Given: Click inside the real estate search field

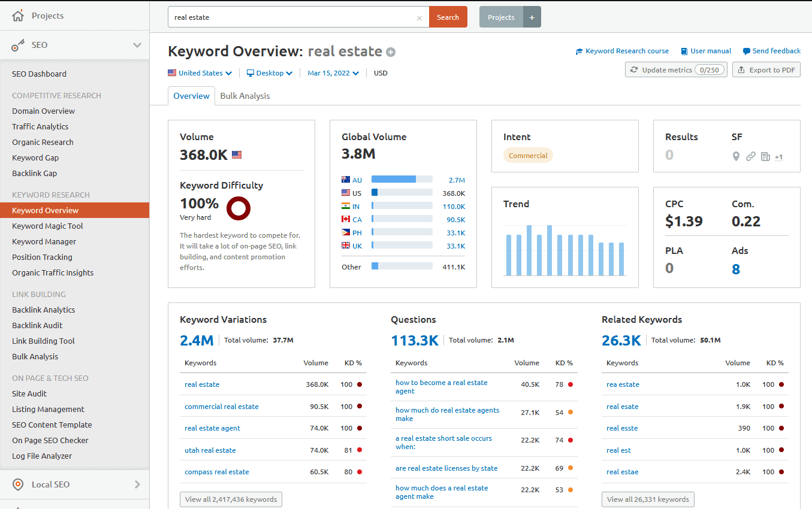Looking at the screenshot, I should point(294,17).
